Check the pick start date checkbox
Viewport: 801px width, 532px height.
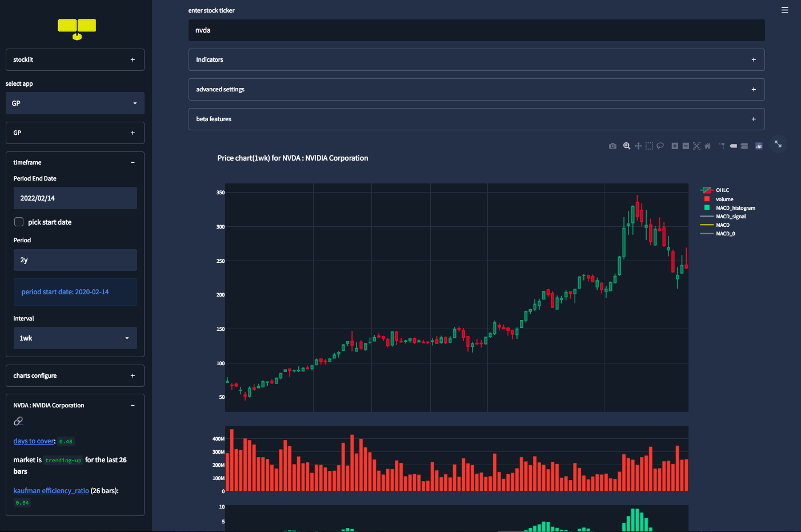pos(19,222)
